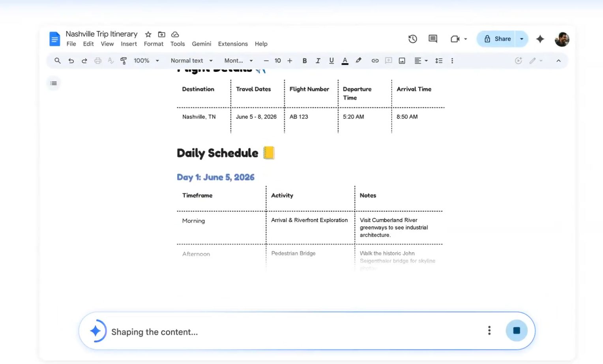Click the move to folder icon
This screenshot has height=364, width=603.
coord(161,34)
